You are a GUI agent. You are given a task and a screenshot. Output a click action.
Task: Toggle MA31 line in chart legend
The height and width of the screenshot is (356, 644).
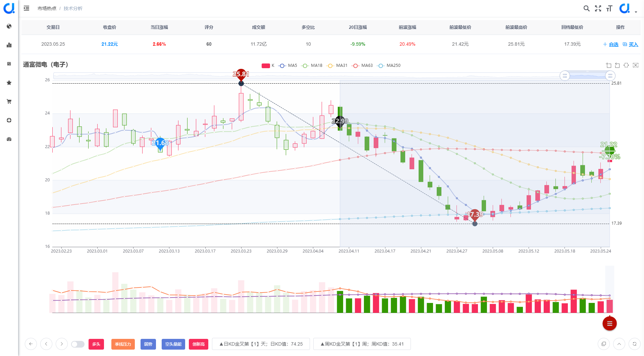tap(337, 65)
